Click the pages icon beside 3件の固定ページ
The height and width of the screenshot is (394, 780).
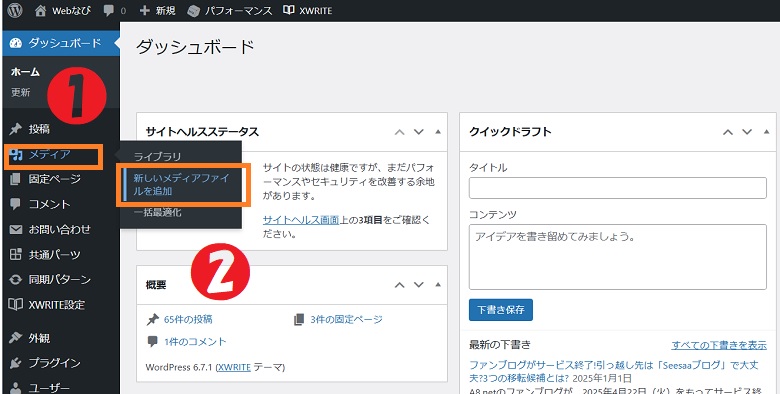tap(298, 319)
